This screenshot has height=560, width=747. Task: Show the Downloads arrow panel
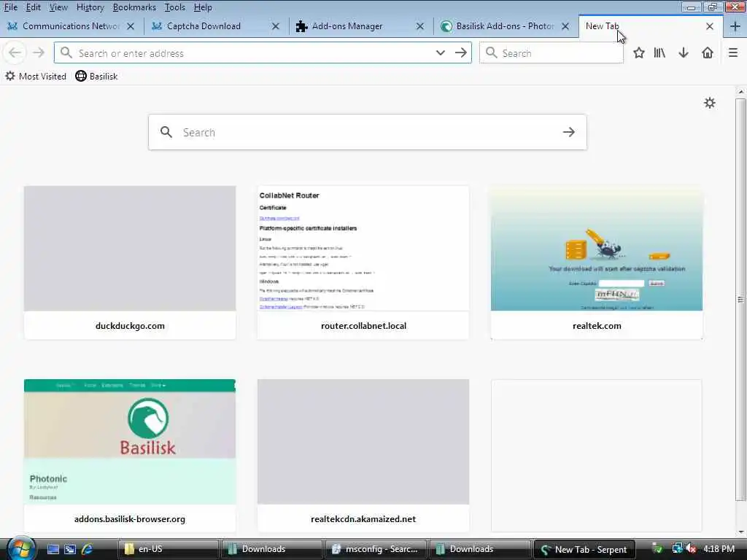click(x=684, y=52)
